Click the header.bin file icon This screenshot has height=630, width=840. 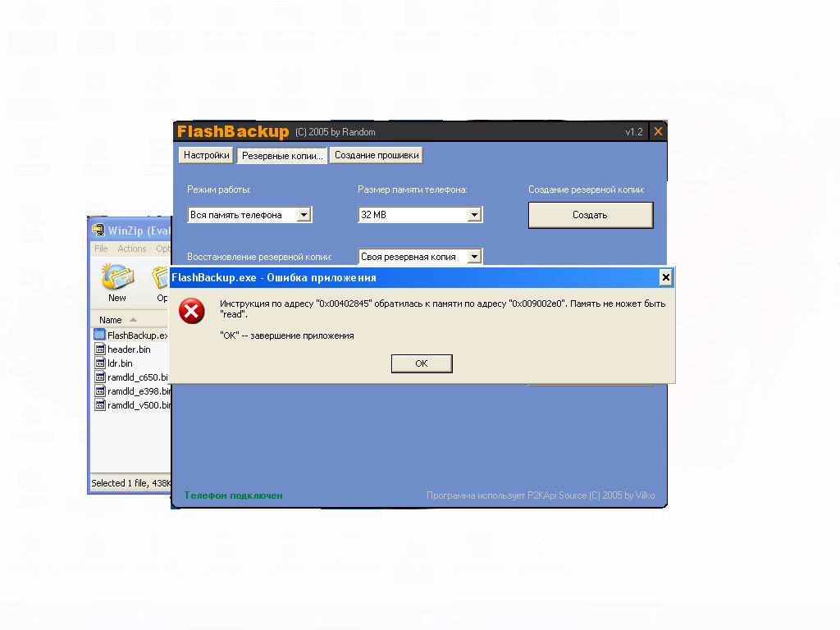pyautogui.click(x=100, y=349)
